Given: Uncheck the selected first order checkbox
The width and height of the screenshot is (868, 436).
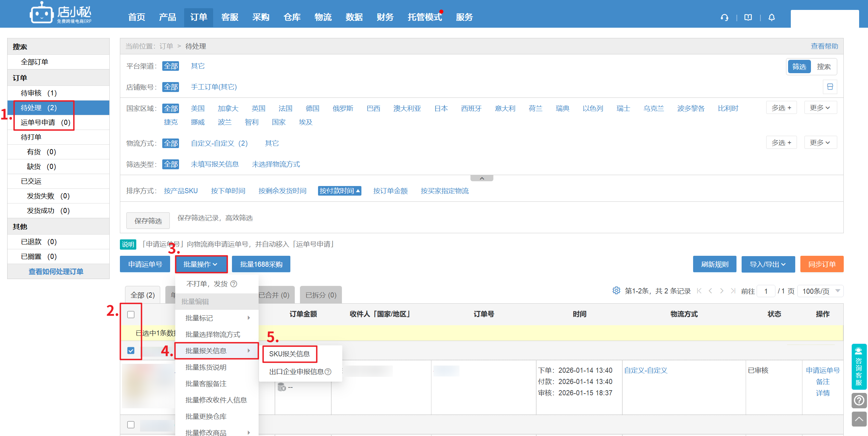Looking at the screenshot, I should 131,351.
